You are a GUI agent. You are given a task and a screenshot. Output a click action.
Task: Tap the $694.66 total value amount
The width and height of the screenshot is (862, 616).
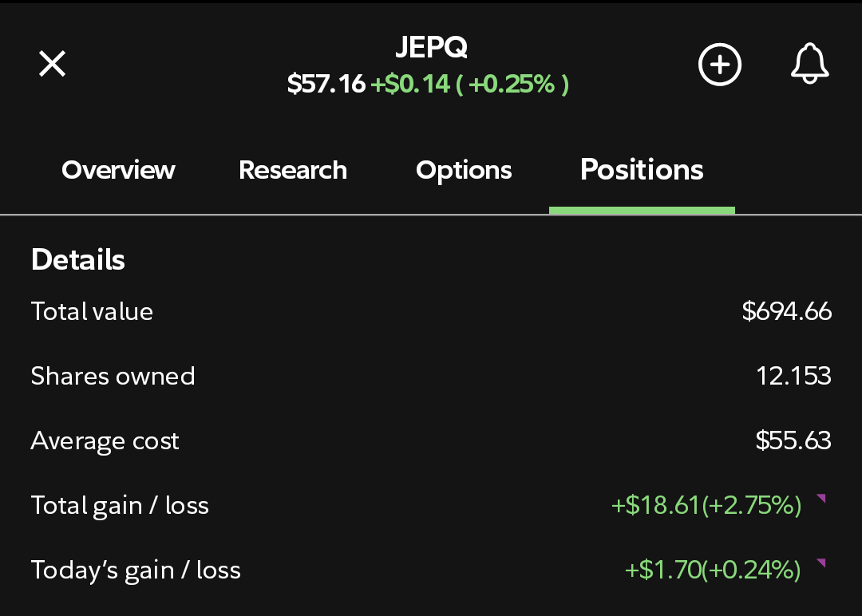coord(787,311)
